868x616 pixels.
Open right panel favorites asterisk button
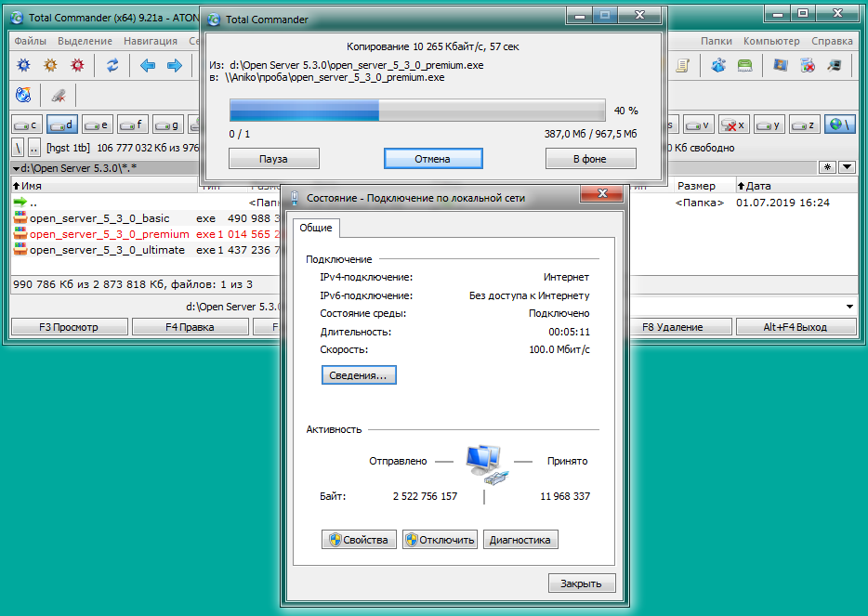pyautogui.click(x=827, y=166)
